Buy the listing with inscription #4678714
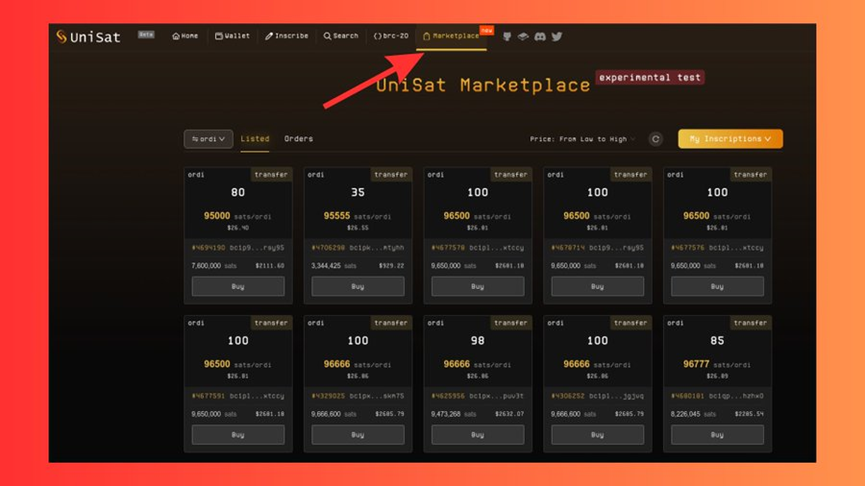The image size is (865, 486). click(597, 286)
